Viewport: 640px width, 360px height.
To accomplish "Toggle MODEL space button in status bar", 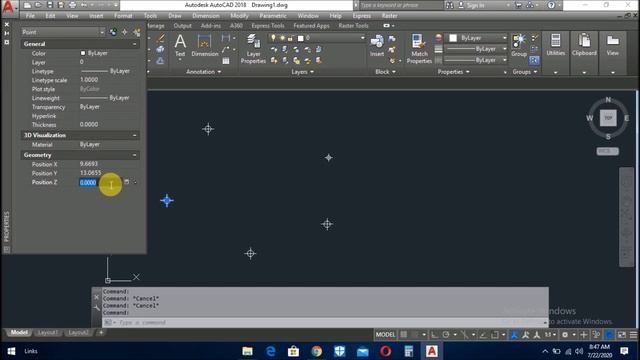I will (385, 335).
